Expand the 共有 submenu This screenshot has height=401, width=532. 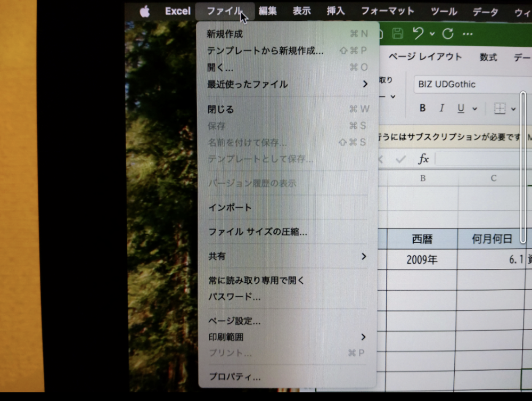288,256
